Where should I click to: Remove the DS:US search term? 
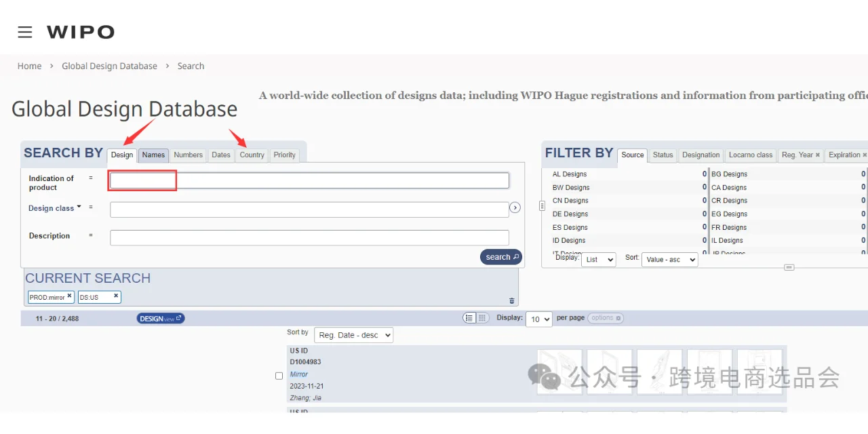click(x=116, y=296)
